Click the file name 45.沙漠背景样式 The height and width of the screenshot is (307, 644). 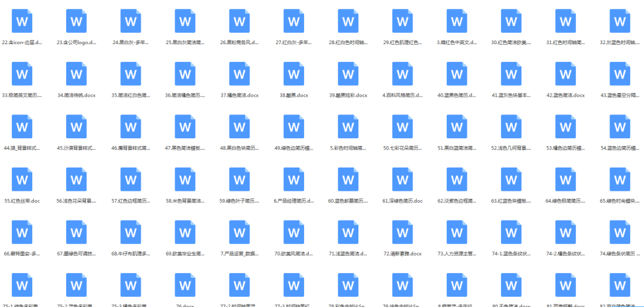pyautogui.click(x=76, y=148)
